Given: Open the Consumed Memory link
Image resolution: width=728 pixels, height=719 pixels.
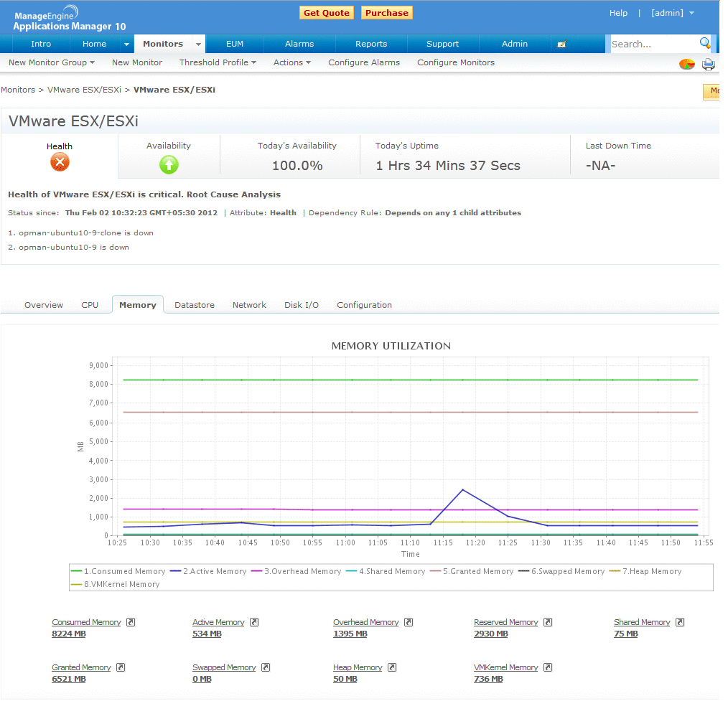Looking at the screenshot, I should (86, 622).
